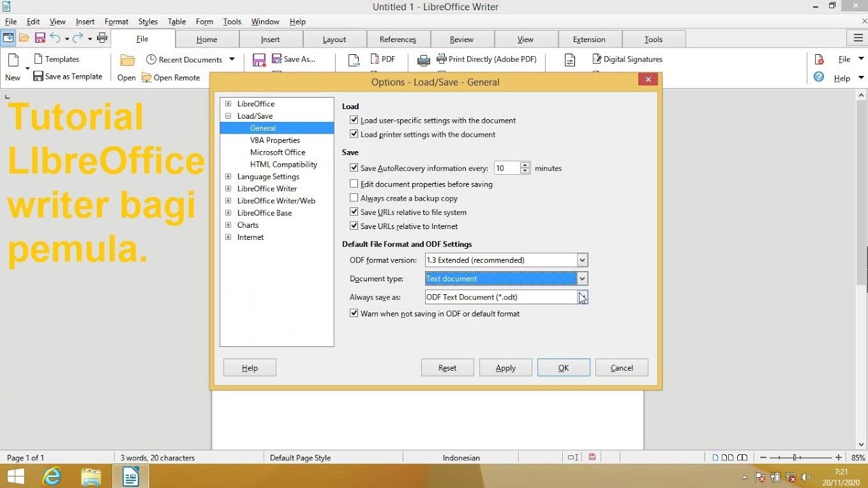
Task: Click the Redo arrow icon
Action: 78,38
